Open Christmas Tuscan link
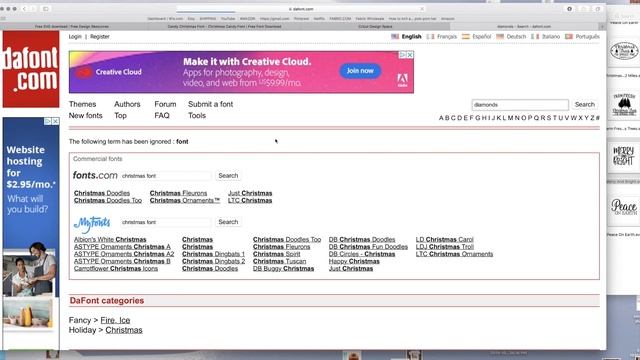Viewport: 640px width, 360px height. click(279, 261)
